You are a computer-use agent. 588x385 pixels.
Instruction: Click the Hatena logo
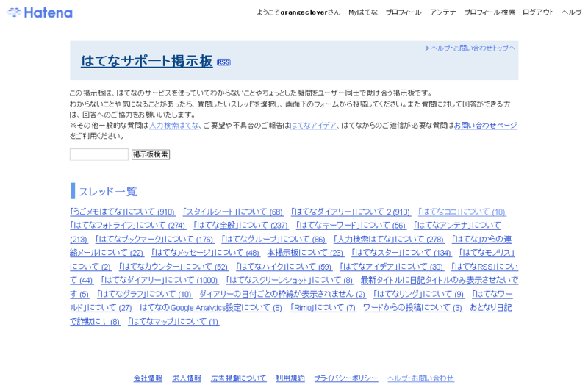click(40, 12)
